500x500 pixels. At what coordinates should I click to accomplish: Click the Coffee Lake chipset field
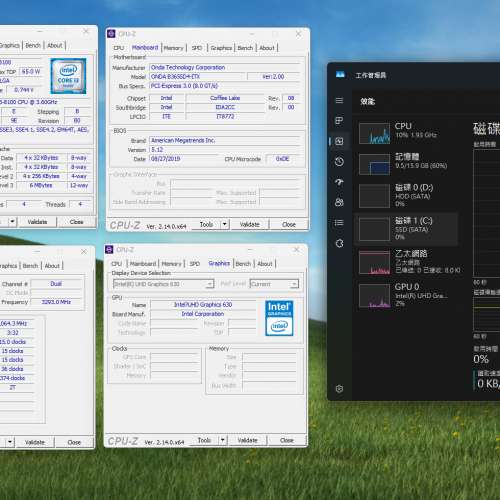(225, 98)
